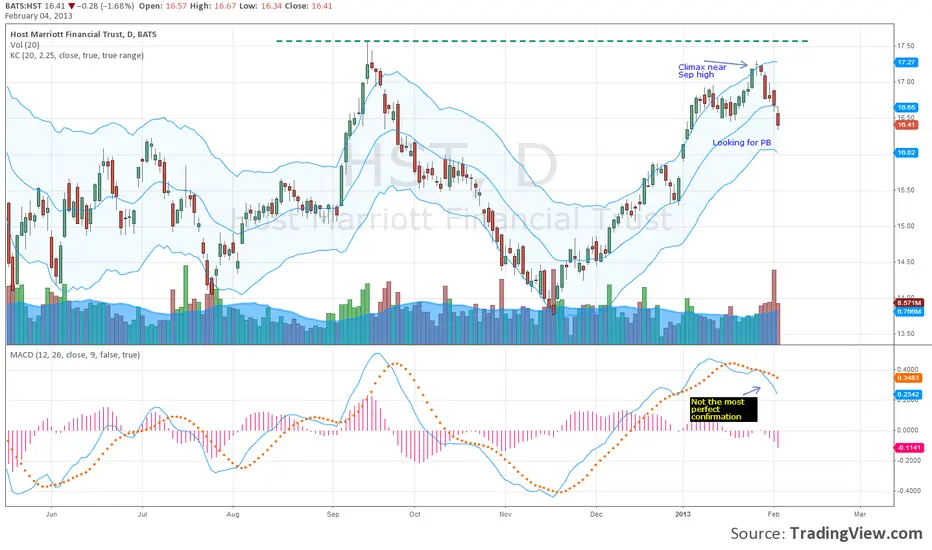The height and width of the screenshot is (550, 932).
Task: Open the TradingView.com source link
Action: click(x=856, y=533)
